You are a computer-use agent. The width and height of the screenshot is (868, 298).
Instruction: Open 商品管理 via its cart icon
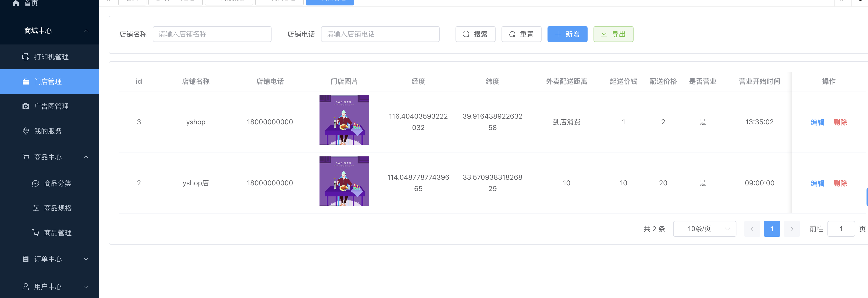click(36, 232)
